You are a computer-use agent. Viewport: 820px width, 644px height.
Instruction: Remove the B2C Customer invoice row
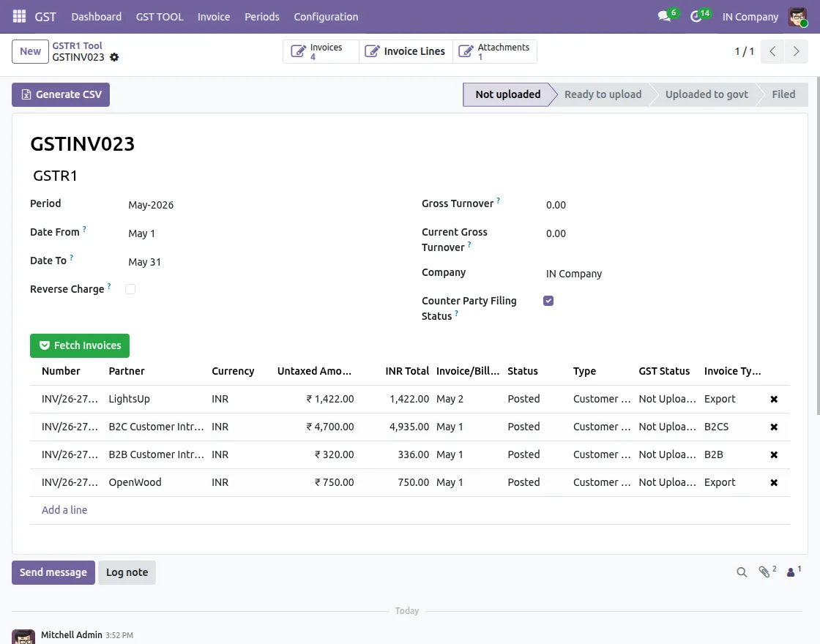click(774, 427)
